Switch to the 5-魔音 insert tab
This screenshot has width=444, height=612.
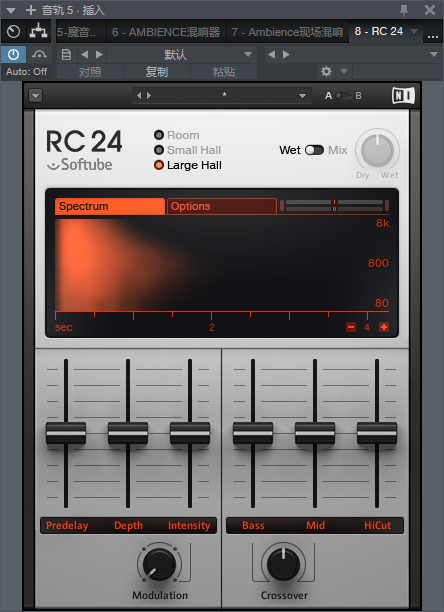tap(80, 32)
